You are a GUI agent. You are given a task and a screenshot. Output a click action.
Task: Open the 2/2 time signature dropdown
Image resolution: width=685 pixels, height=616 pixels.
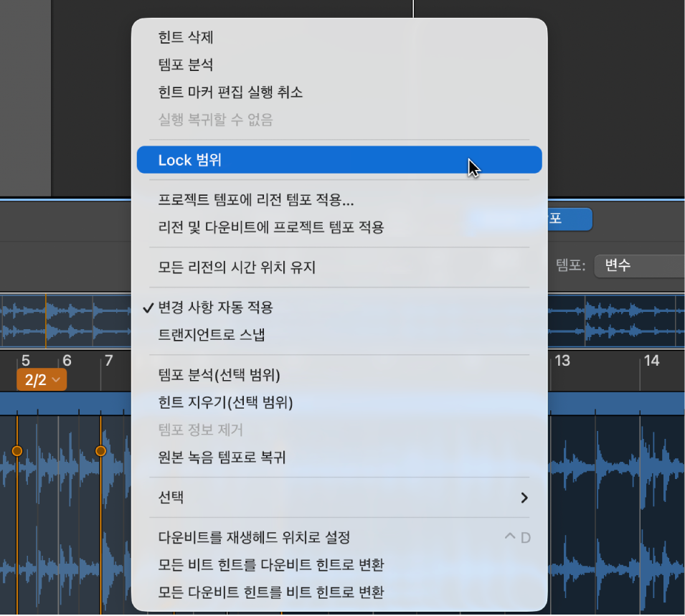tap(42, 379)
